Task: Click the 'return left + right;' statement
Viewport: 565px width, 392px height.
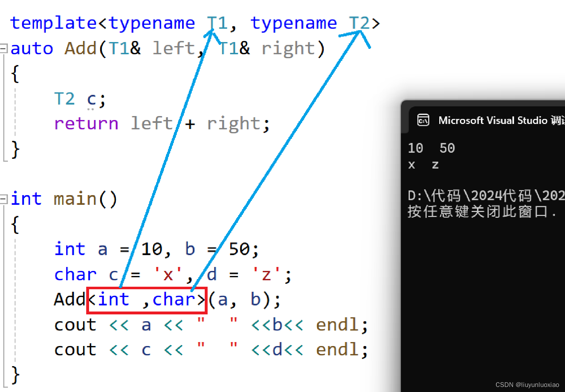Action: pyautogui.click(x=162, y=124)
